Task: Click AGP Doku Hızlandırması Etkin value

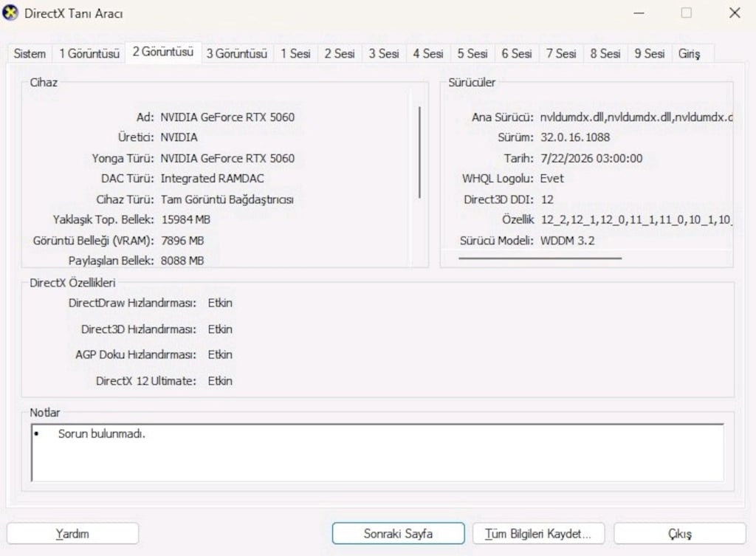Action: pos(220,354)
